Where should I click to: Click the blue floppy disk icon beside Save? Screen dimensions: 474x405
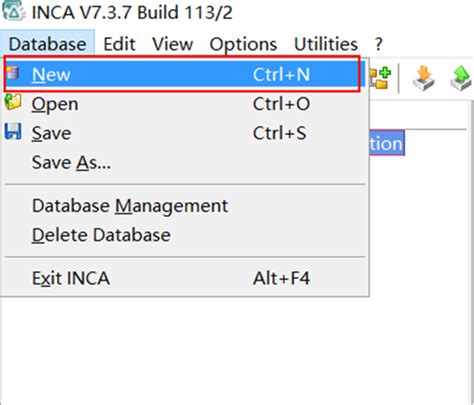tap(13, 131)
